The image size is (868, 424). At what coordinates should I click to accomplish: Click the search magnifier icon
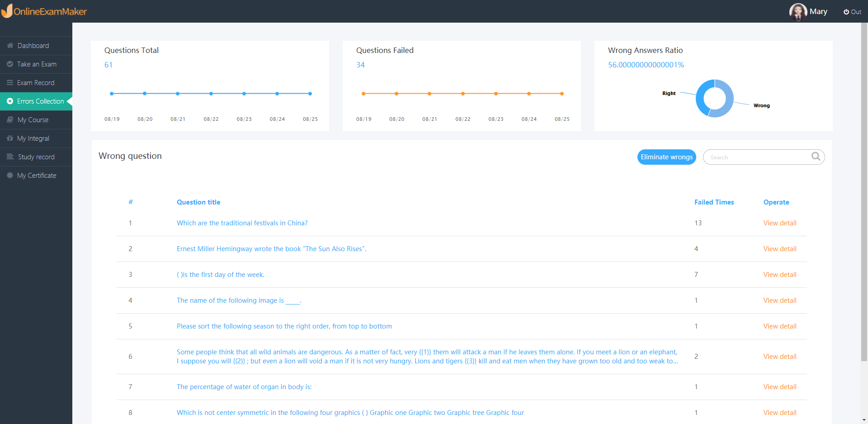[816, 157]
